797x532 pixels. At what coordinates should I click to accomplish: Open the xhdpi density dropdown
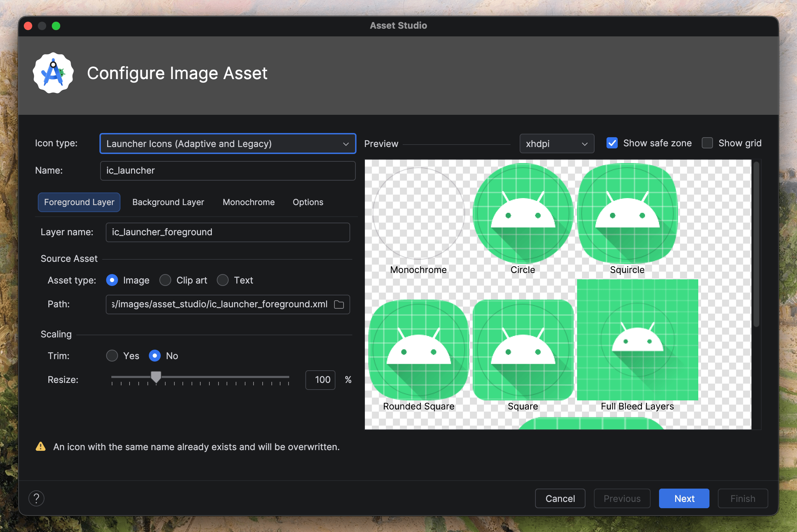557,143
